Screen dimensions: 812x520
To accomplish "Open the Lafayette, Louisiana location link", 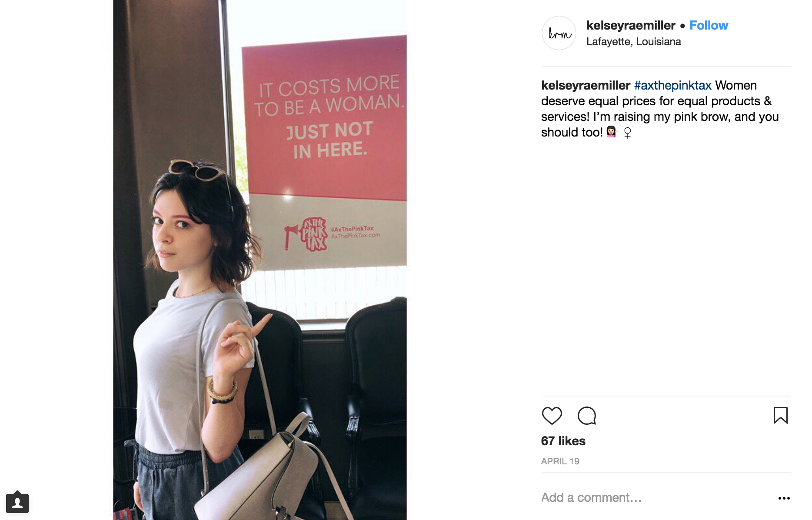I will pos(633,41).
